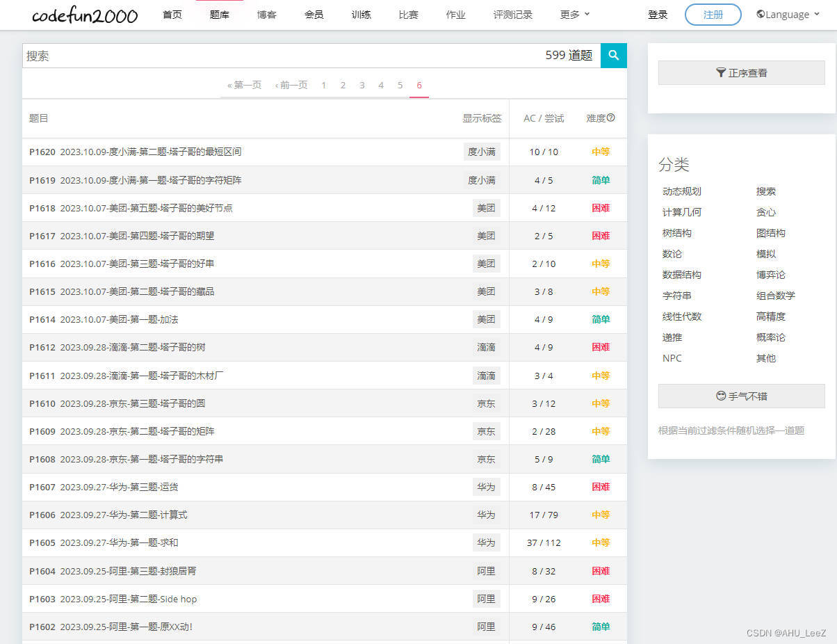Filter by 组合数学 category

point(776,296)
